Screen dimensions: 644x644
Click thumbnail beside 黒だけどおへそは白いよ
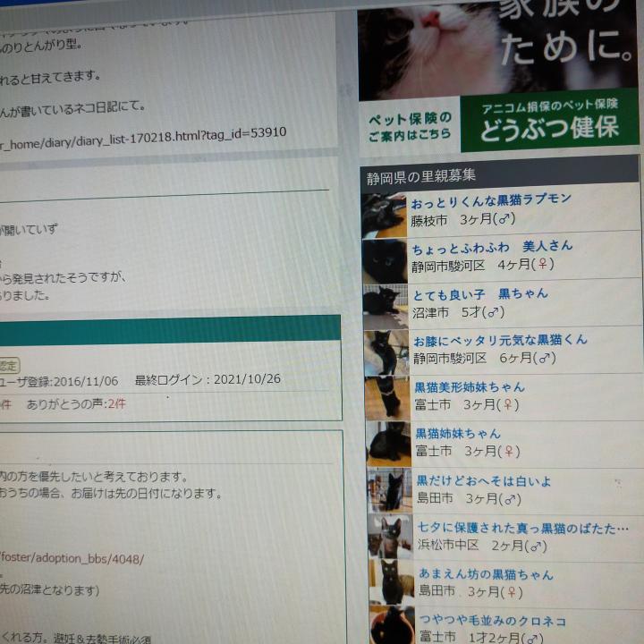click(x=389, y=490)
